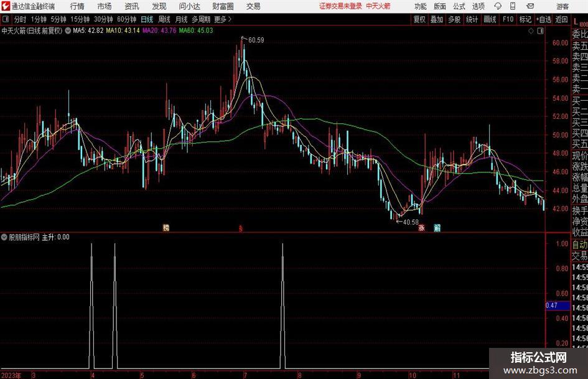Open the 市场 menu
The height and width of the screenshot is (379, 588).
[x=105, y=6]
